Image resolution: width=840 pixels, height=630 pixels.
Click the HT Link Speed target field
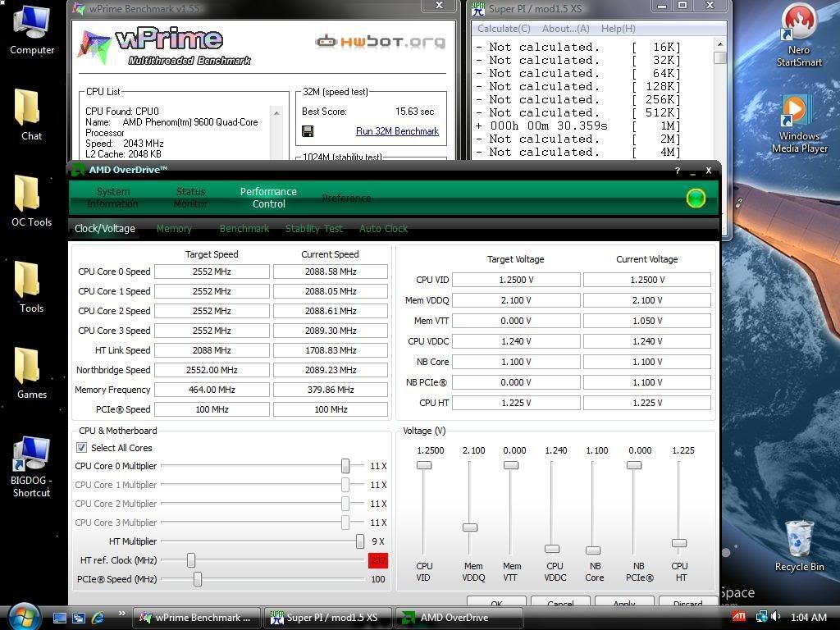click(x=212, y=350)
